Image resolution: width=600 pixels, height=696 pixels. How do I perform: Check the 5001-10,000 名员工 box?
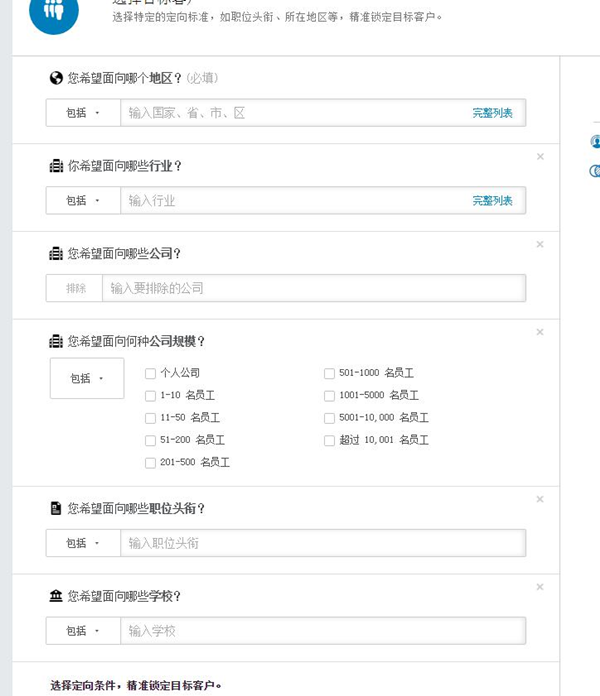click(x=329, y=418)
